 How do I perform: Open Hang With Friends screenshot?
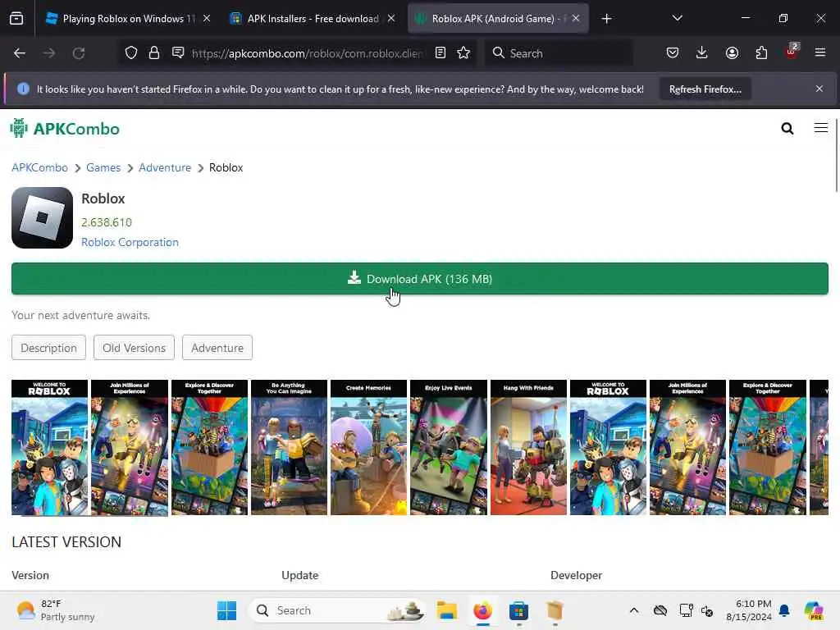click(x=528, y=447)
